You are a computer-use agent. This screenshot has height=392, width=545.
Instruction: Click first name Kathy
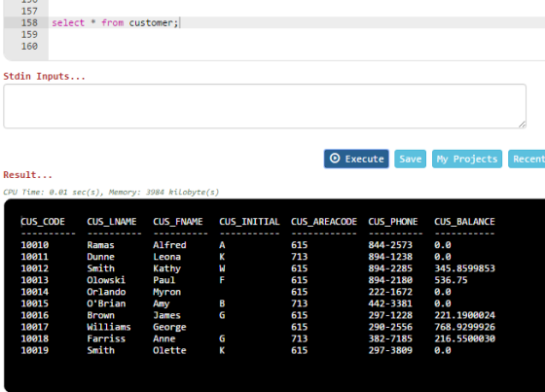[x=166, y=268]
